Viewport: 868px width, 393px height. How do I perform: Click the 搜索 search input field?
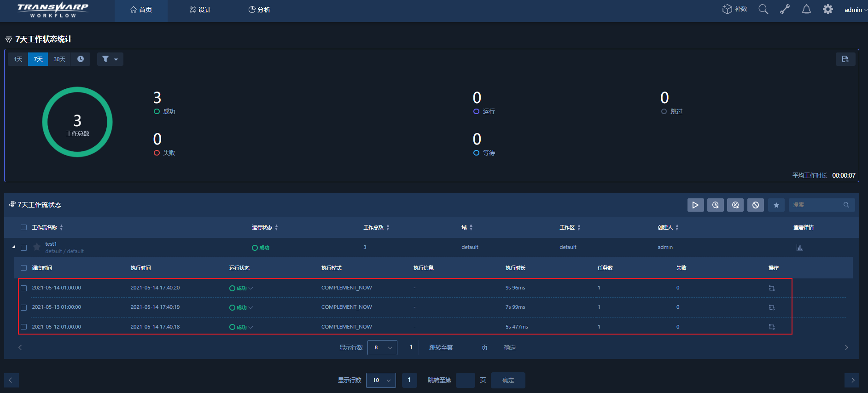click(x=816, y=205)
